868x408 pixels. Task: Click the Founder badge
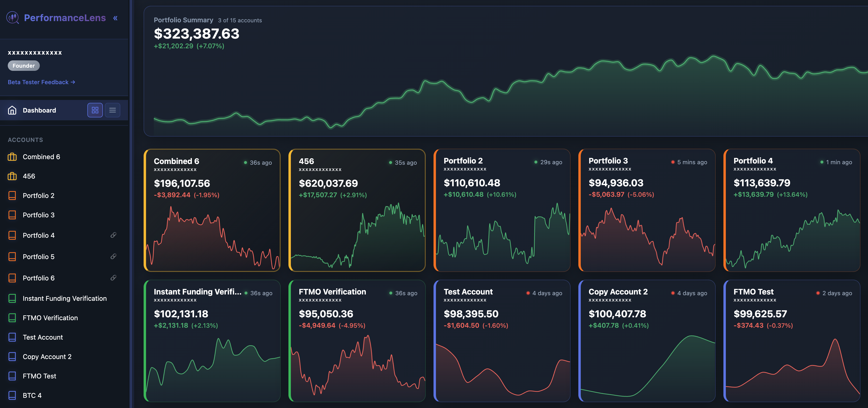click(x=24, y=65)
